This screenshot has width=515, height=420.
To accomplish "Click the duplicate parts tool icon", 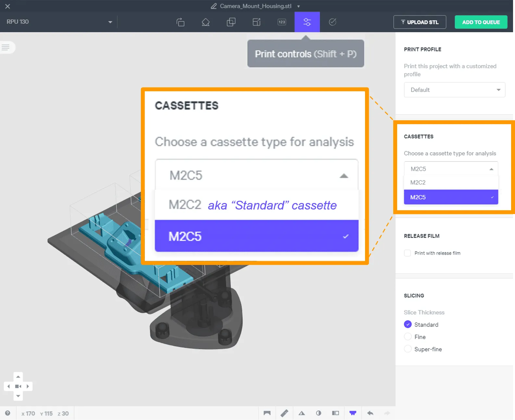I will click(231, 22).
